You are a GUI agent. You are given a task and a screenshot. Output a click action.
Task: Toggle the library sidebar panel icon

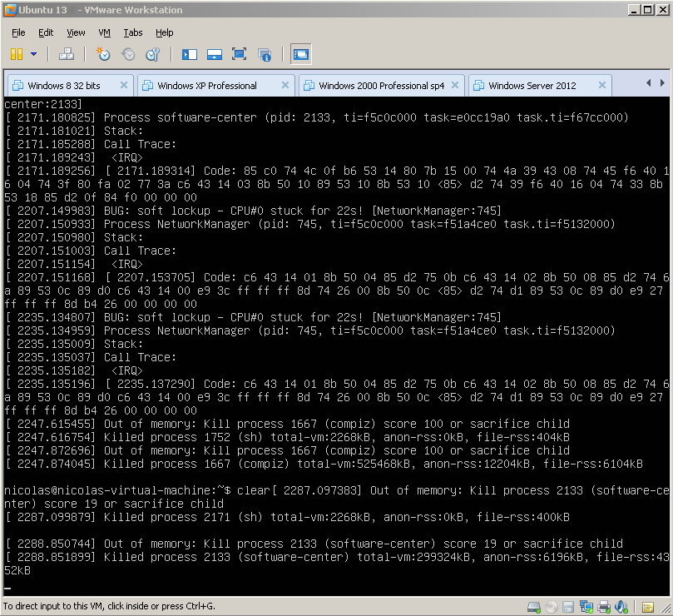point(190,54)
